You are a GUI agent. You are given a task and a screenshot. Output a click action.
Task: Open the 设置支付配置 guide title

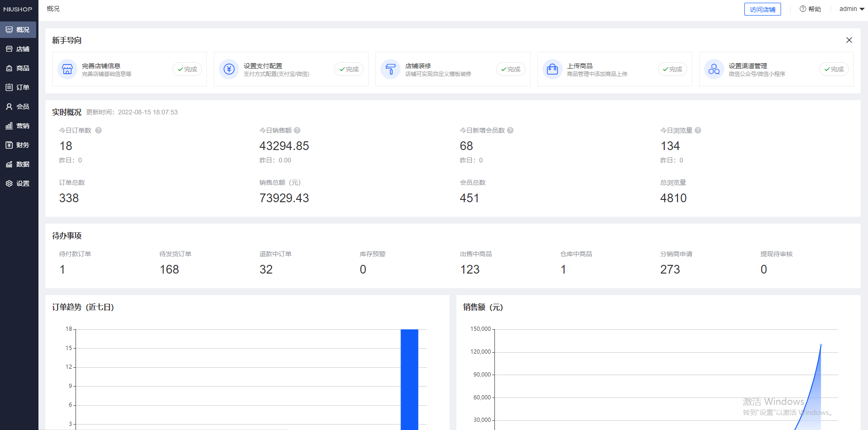click(x=263, y=66)
